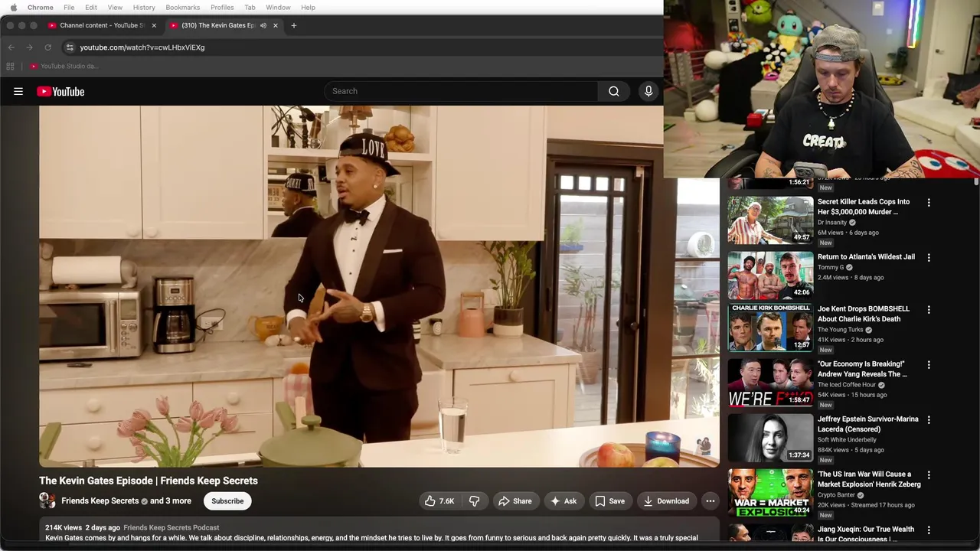
Task: Save video to a playlist
Action: [609, 501]
